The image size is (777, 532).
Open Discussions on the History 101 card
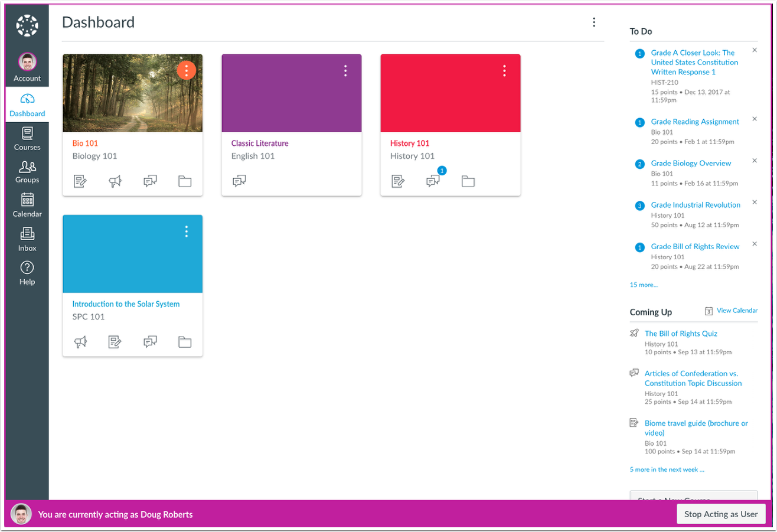(433, 181)
